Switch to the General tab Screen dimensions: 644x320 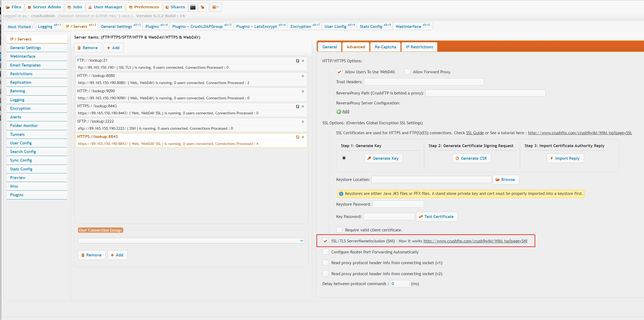(330, 47)
